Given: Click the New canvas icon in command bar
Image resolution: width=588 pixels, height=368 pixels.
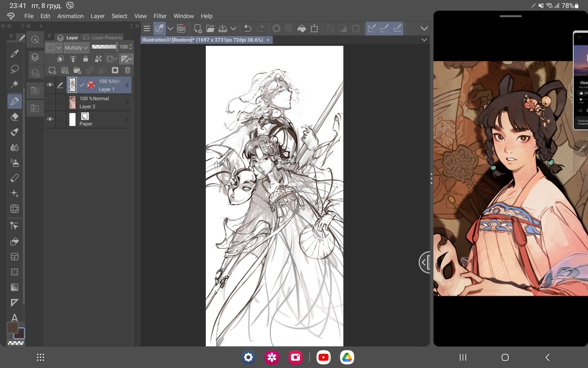Looking at the screenshot, I should click(x=198, y=28).
